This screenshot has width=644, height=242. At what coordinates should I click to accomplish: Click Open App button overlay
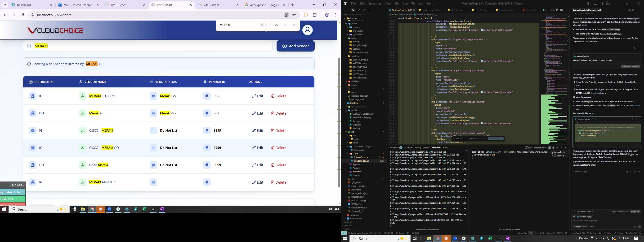[17, 185]
